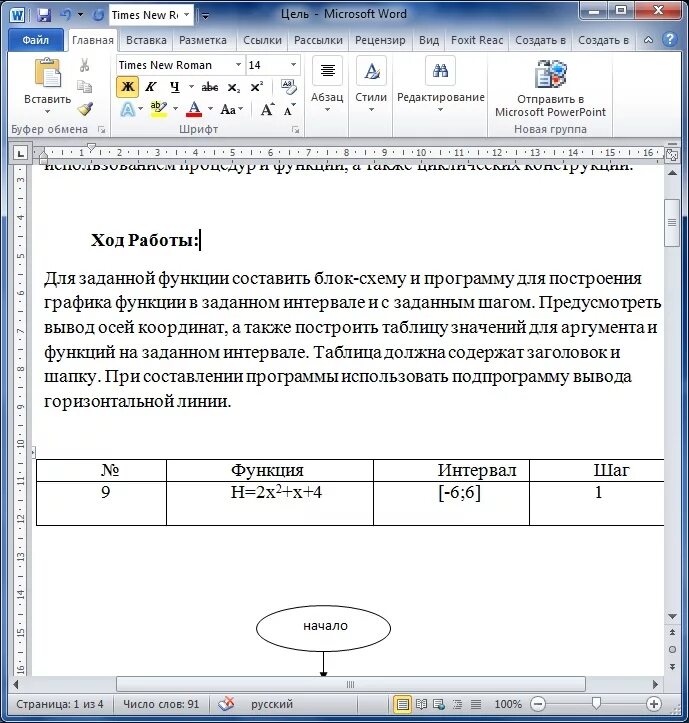Open the Шрифт dialog launcher
This screenshot has width=689, height=723.
[295, 130]
